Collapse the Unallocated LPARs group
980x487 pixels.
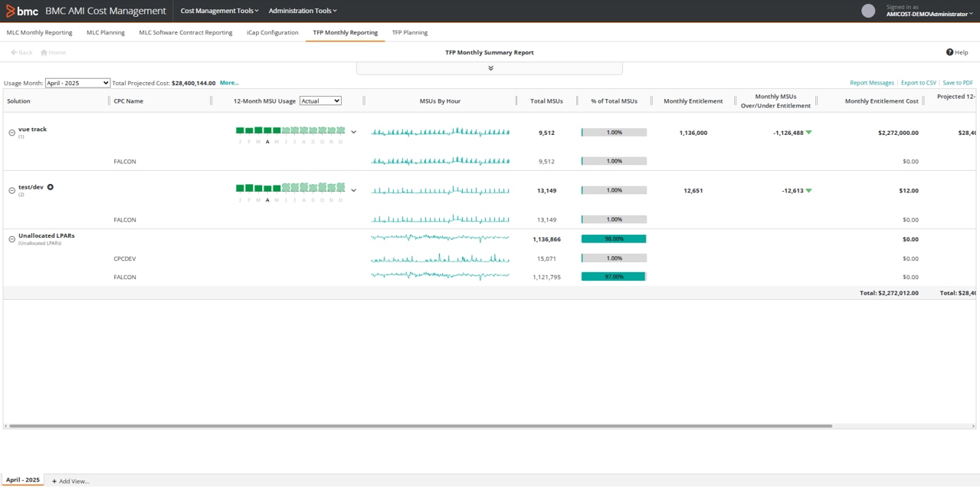pos(11,239)
